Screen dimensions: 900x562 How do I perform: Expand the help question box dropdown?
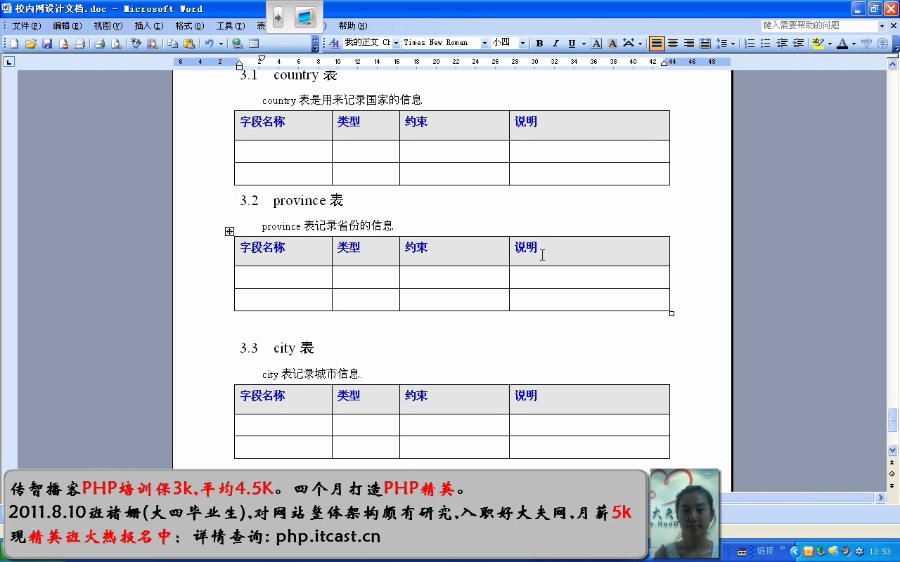[882, 26]
